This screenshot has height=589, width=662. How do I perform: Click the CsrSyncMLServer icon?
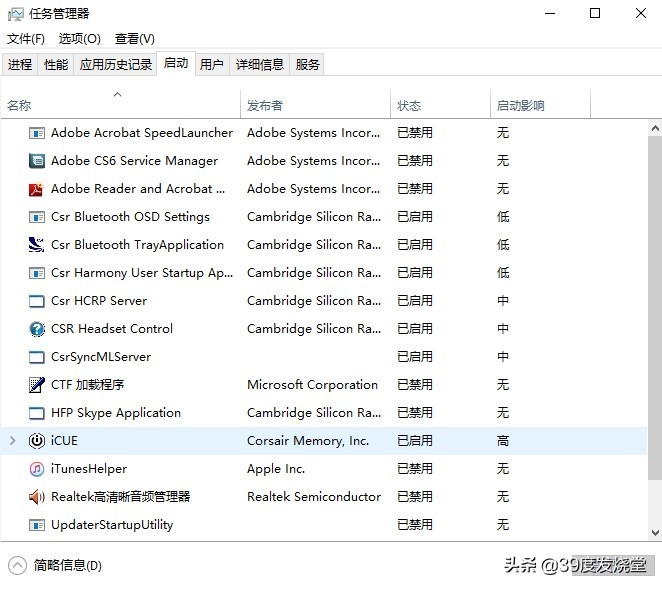pyautogui.click(x=37, y=357)
